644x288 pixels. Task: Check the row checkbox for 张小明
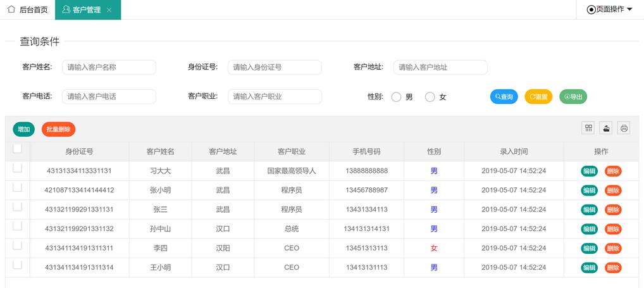pyautogui.click(x=17, y=187)
